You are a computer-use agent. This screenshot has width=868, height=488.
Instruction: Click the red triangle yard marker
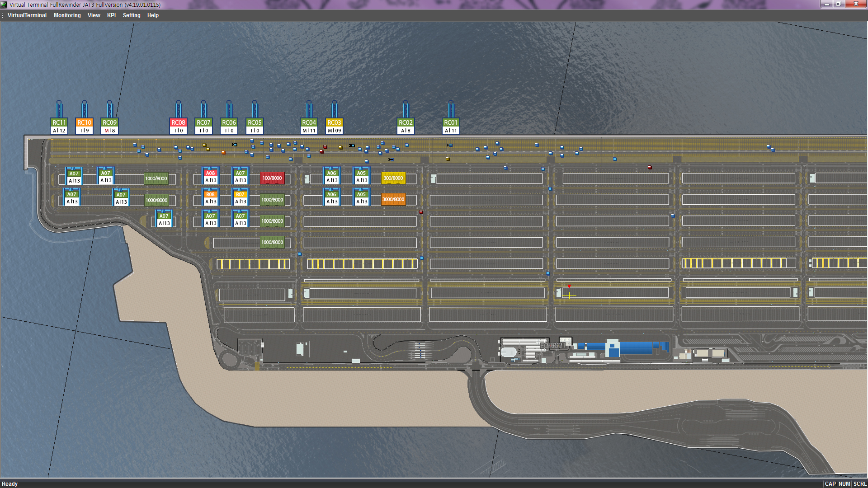(569, 286)
